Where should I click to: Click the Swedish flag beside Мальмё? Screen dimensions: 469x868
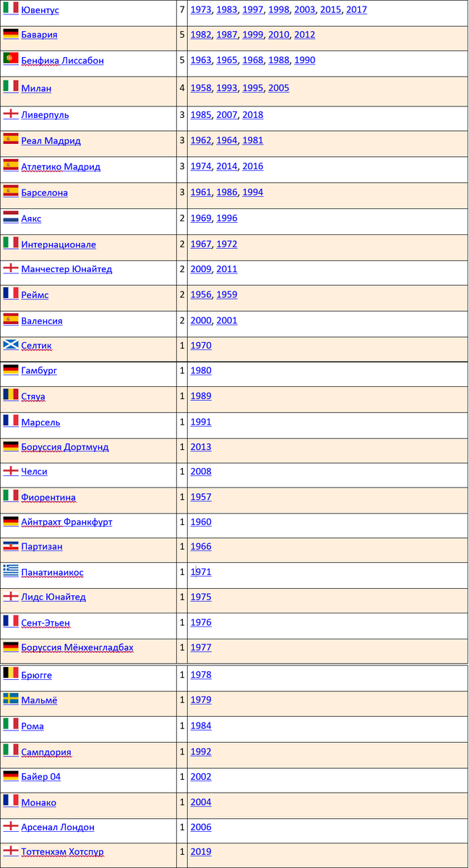pos(11,699)
